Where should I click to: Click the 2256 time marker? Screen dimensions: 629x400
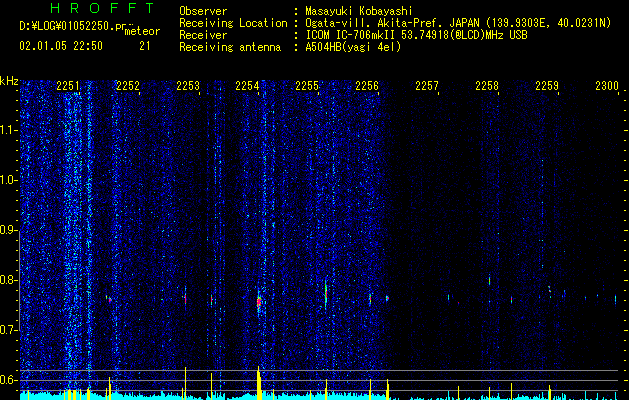point(367,85)
